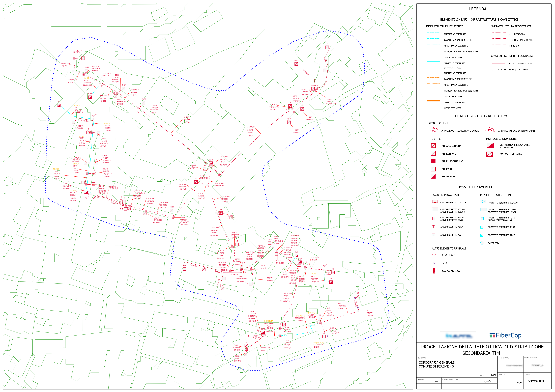Click the PTE Interno half-filled legend icon
Viewport: 555px width, 392px height.
(x=433, y=177)
